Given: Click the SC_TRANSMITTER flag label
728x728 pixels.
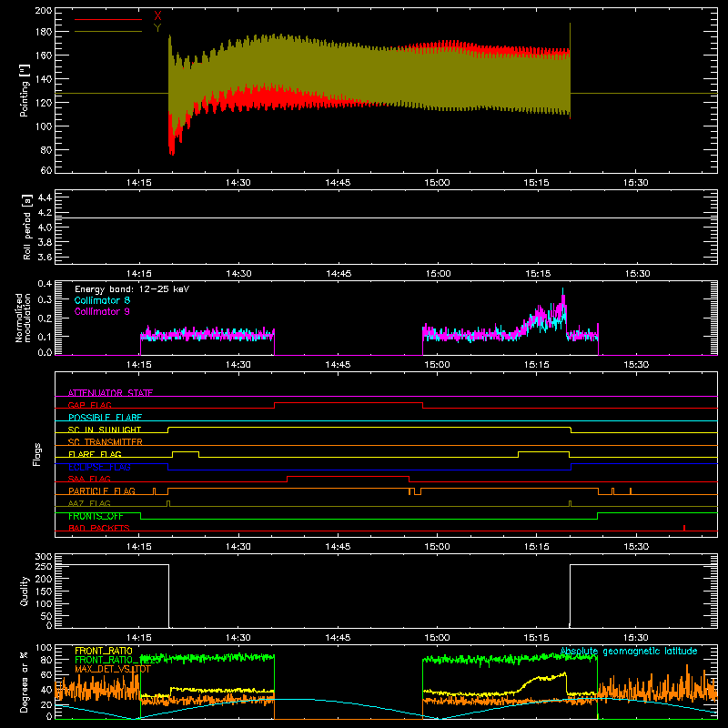Looking at the screenshot, I should (105, 442).
